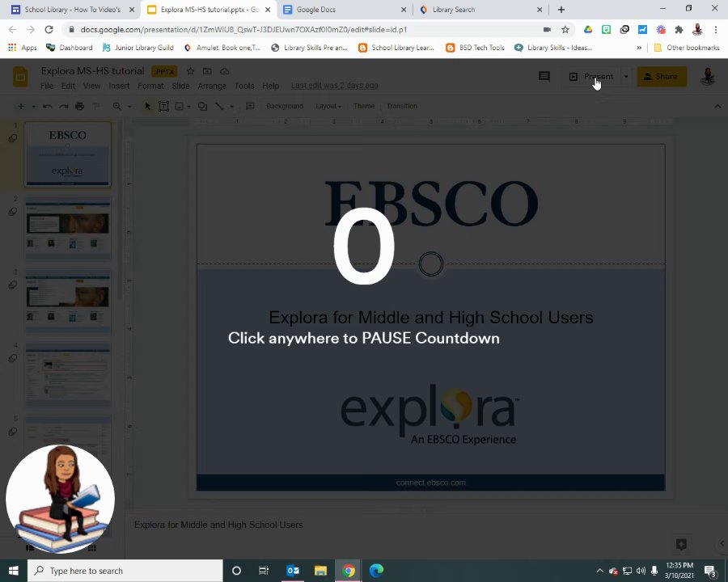
Task: Open the Layout dropdown
Action: pos(328,106)
